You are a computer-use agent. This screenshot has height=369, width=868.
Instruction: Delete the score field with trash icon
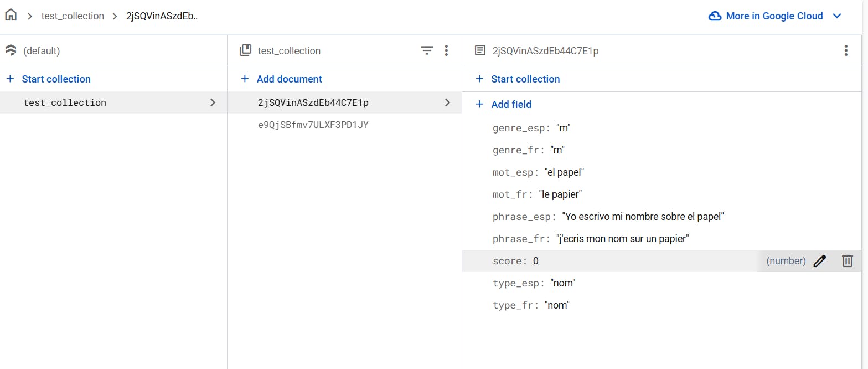pyautogui.click(x=848, y=261)
